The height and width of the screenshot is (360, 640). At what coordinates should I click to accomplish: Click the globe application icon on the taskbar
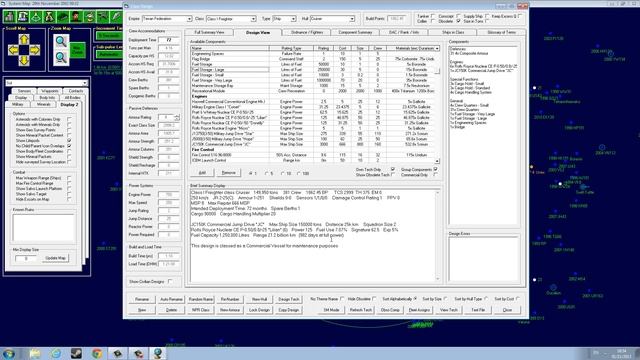(158, 353)
